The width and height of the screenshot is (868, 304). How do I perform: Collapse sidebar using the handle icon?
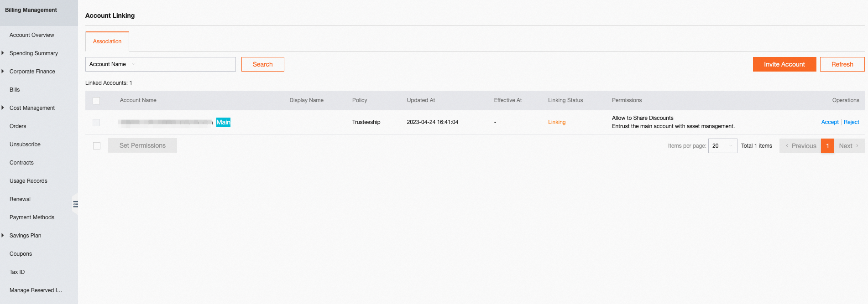tap(75, 204)
